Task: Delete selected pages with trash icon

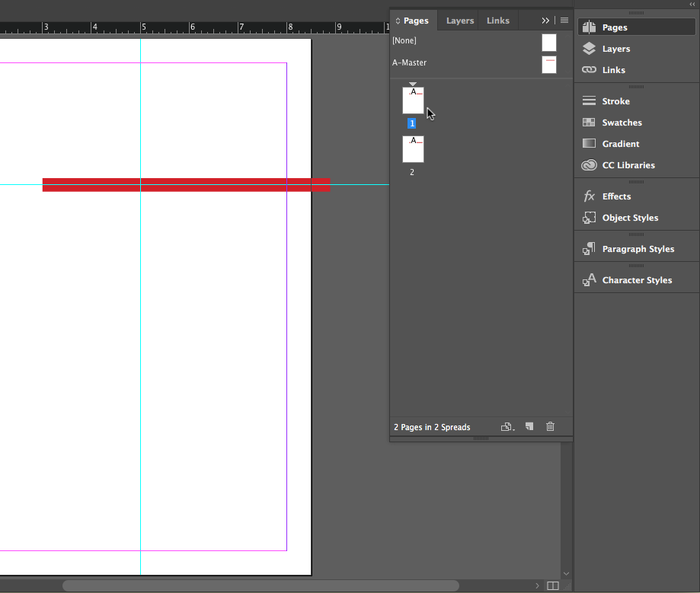Action: (551, 427)
